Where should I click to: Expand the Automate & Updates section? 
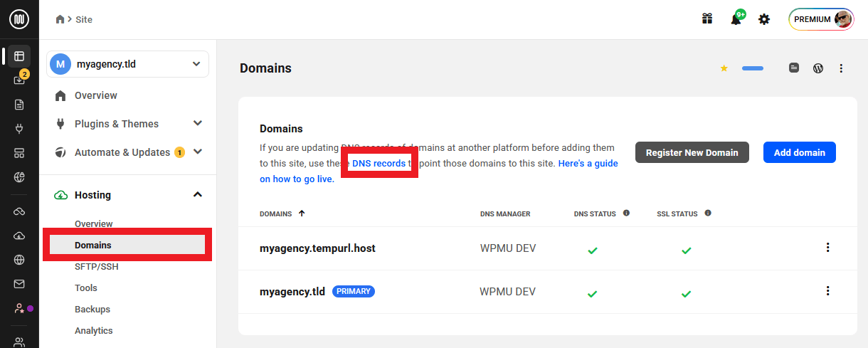pyautogui.click(x=198, y=152)
